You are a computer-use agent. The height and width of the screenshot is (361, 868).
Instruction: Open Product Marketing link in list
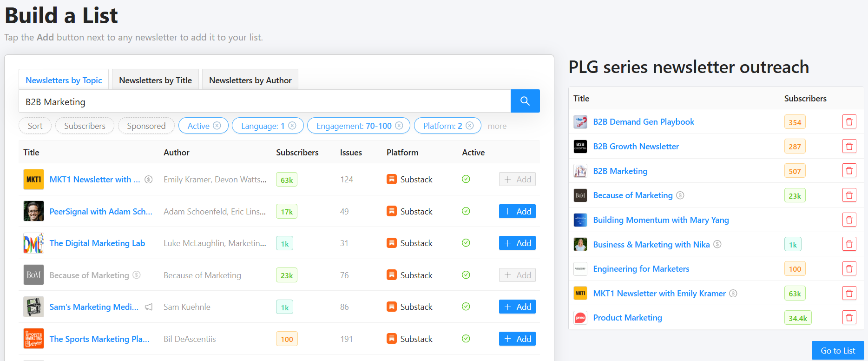pyautogui.click(x=627, y=318)
